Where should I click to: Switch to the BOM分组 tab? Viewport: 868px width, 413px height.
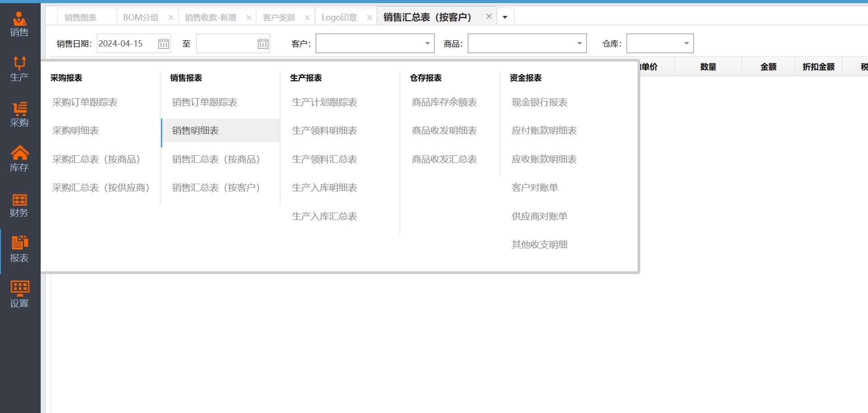click(x=141, y=17)
